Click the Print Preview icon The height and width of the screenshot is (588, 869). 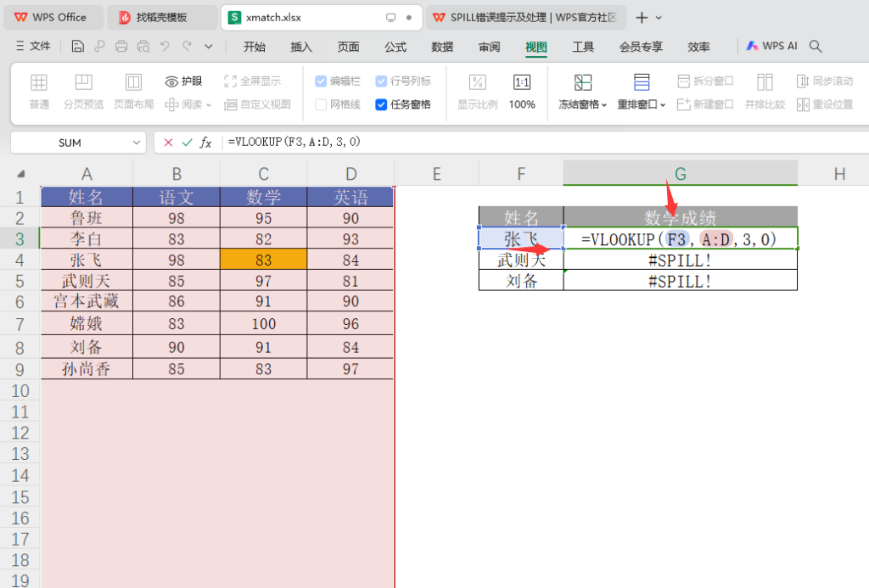pyautogui.click(x=143, y=47)
